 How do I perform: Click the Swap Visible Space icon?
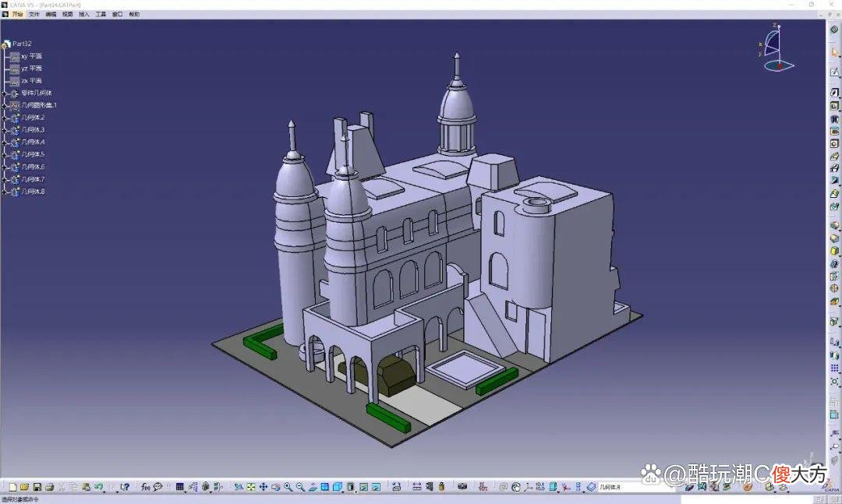point(376,487)
